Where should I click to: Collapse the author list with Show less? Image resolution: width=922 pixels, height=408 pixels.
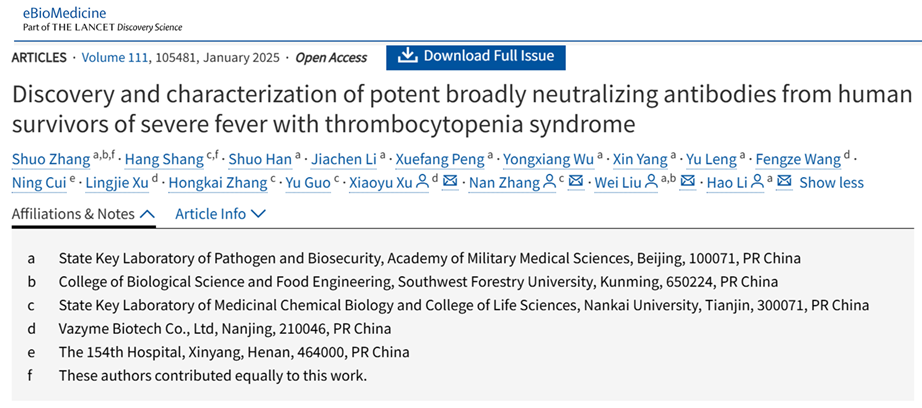click(x=831, y=183)
